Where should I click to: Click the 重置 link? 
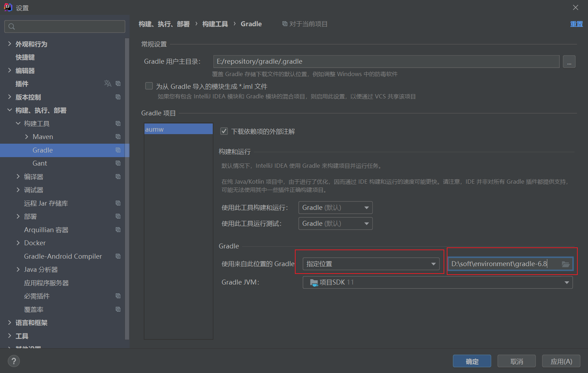tap(576, 24)
